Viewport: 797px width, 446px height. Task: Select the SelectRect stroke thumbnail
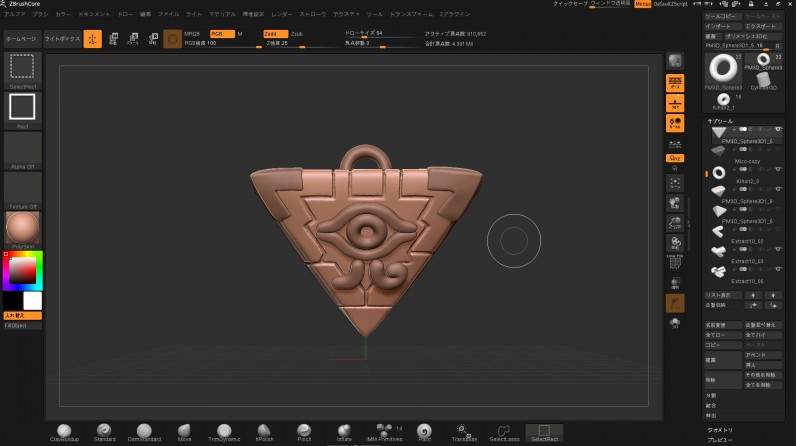[x=545, y=431]
